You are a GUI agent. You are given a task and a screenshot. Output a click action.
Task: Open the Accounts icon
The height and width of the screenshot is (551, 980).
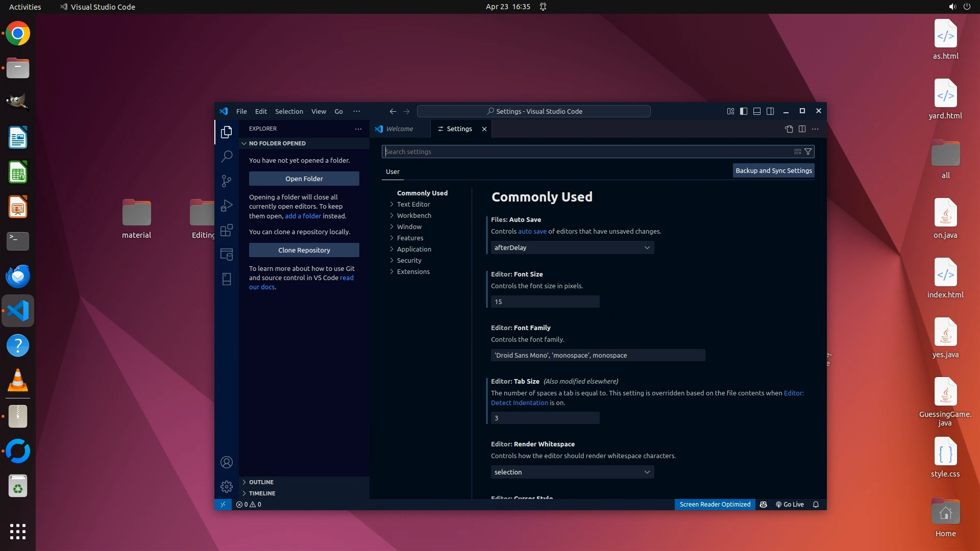click(x=227, y=462)
